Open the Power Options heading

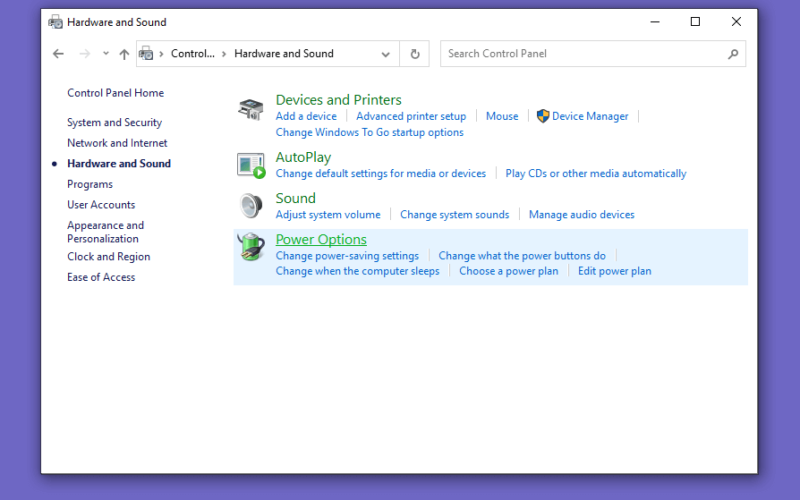click(321, 239)
